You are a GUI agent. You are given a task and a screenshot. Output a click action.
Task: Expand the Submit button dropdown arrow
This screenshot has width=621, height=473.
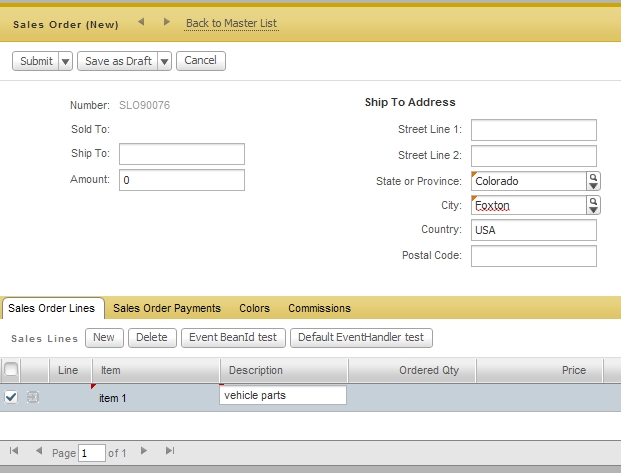65,61
